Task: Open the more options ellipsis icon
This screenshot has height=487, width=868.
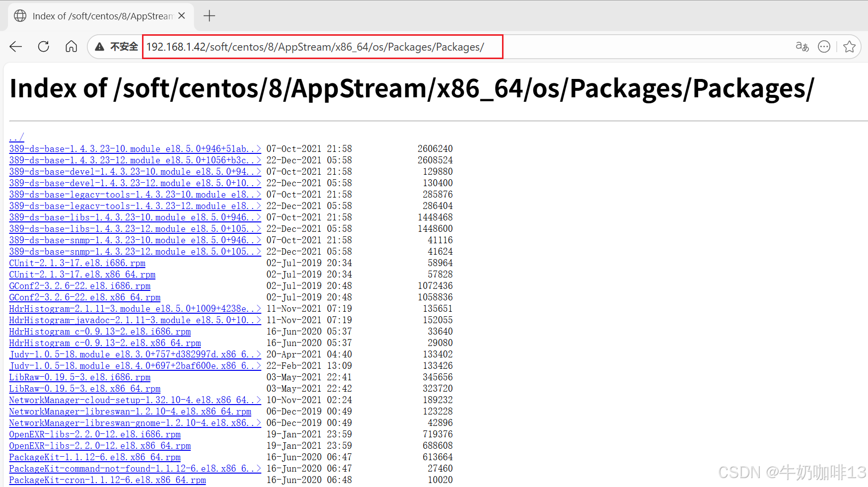Action: pyautogui.click(x=824, y=47)
